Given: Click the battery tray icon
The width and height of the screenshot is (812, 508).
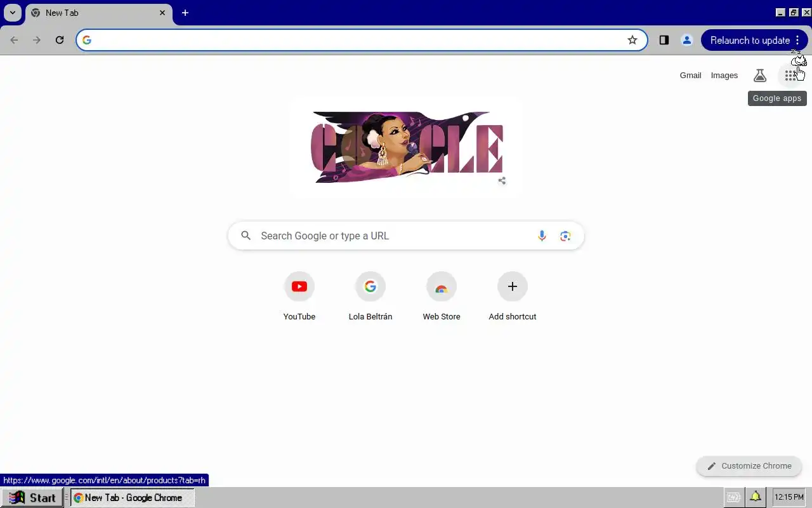Looking at the screenshot, I should [x=733, y=498].
